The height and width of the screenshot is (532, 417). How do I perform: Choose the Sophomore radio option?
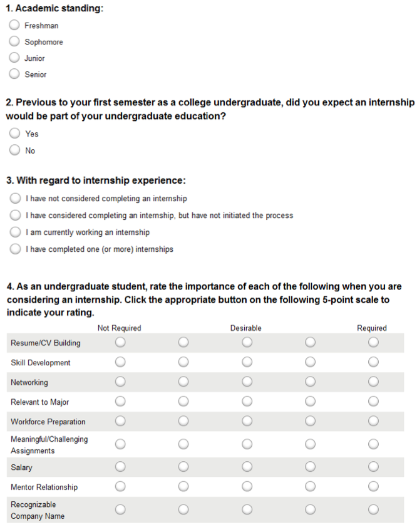point(14,41)
